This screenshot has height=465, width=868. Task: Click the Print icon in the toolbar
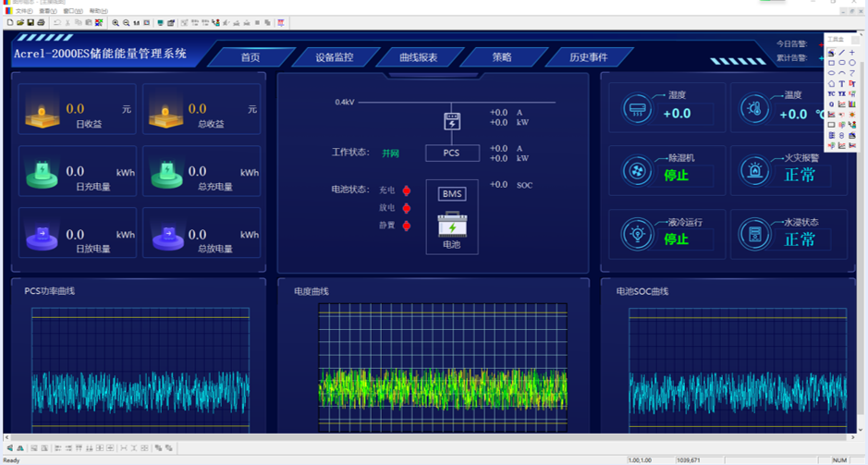(41, 23)
